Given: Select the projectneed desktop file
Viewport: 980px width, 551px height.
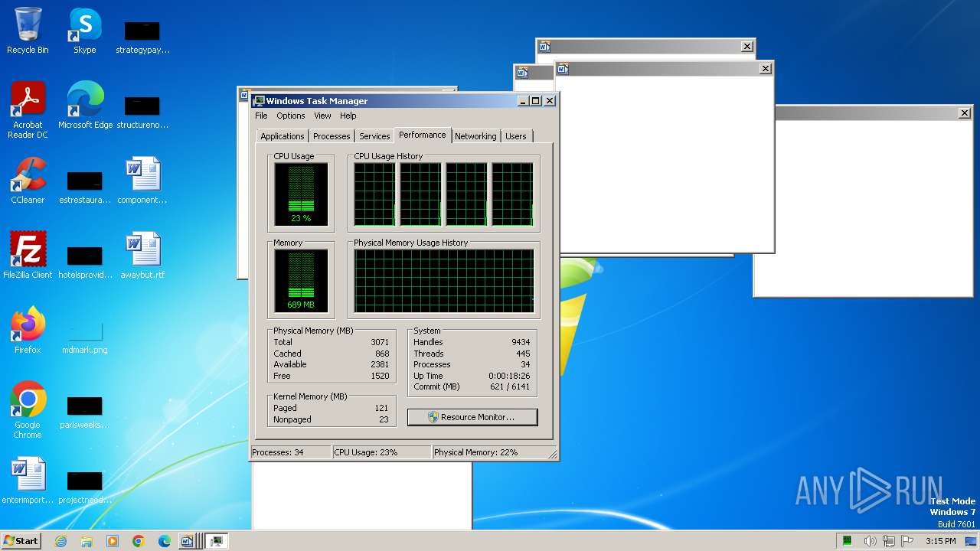Looking at the screenshot, I should coord(85,487).
